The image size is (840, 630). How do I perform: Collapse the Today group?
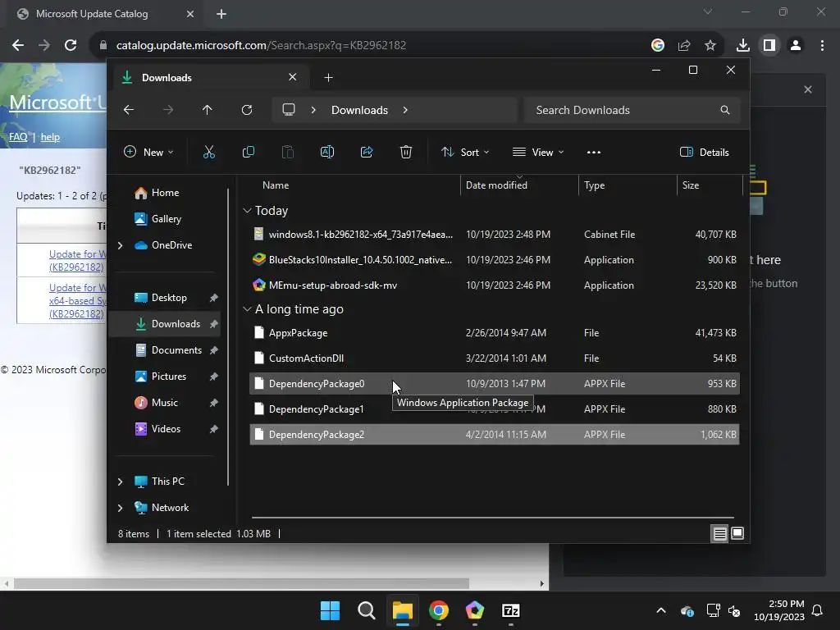247,211
